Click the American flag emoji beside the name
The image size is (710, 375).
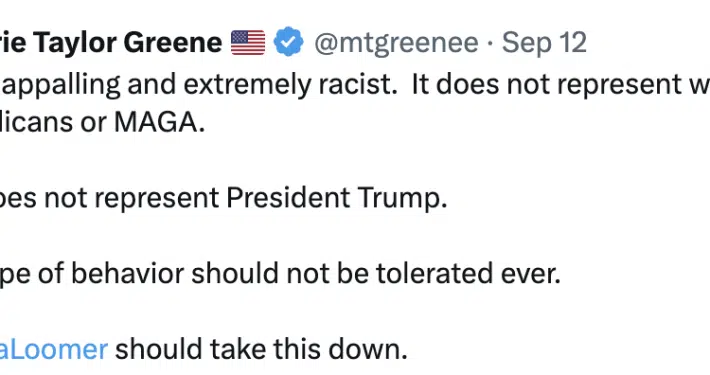click(x=248, y=42)
